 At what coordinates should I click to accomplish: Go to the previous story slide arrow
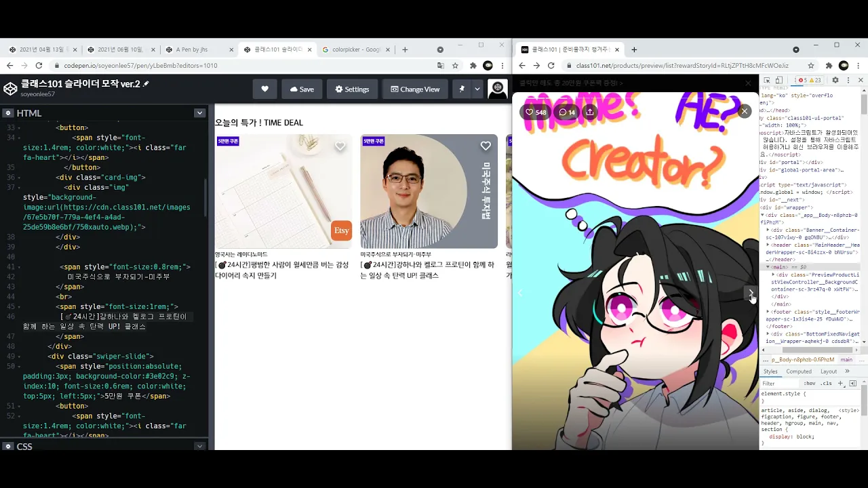tap(520, 293)
